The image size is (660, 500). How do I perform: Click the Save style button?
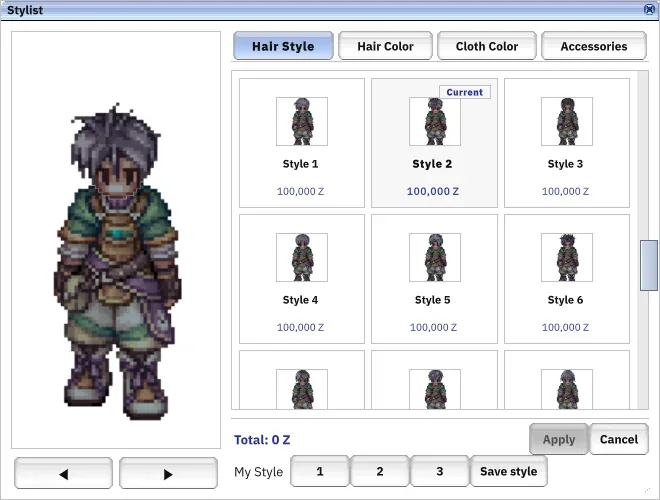pos(508,471)
